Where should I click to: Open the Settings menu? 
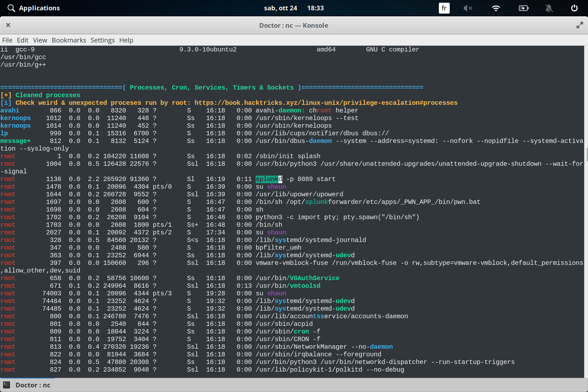(102, 40)
